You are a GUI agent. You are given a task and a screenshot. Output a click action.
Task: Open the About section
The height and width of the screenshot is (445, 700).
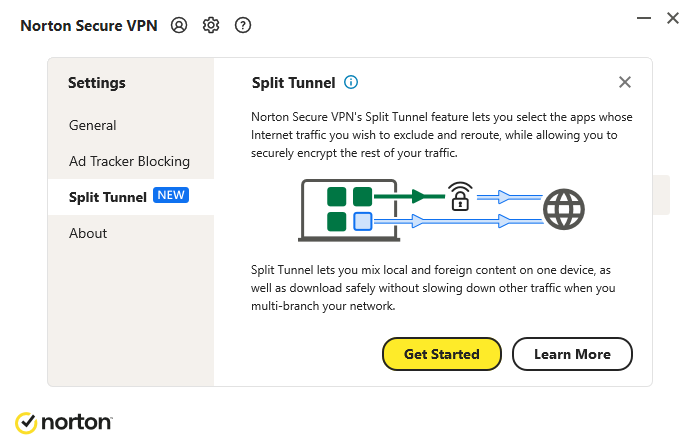[88, 233]
